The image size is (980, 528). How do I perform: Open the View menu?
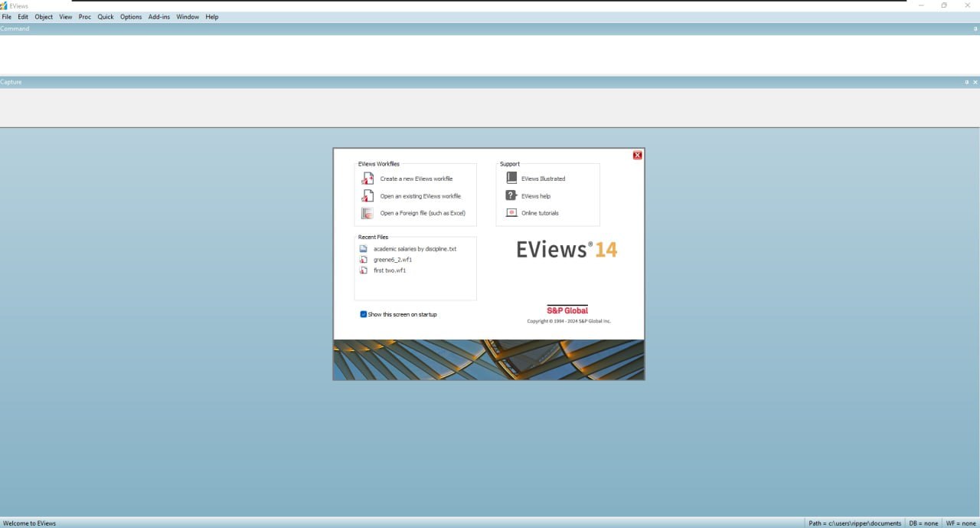point(66,17)
